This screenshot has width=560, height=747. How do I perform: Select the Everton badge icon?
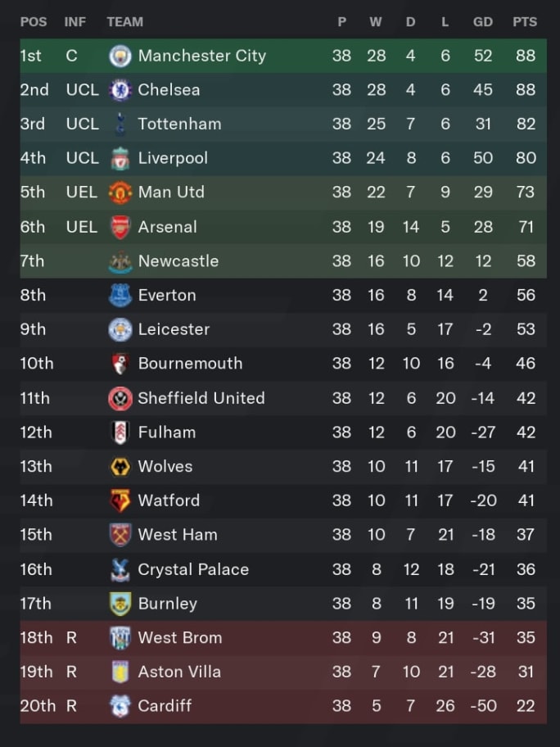tap(120, 296)
